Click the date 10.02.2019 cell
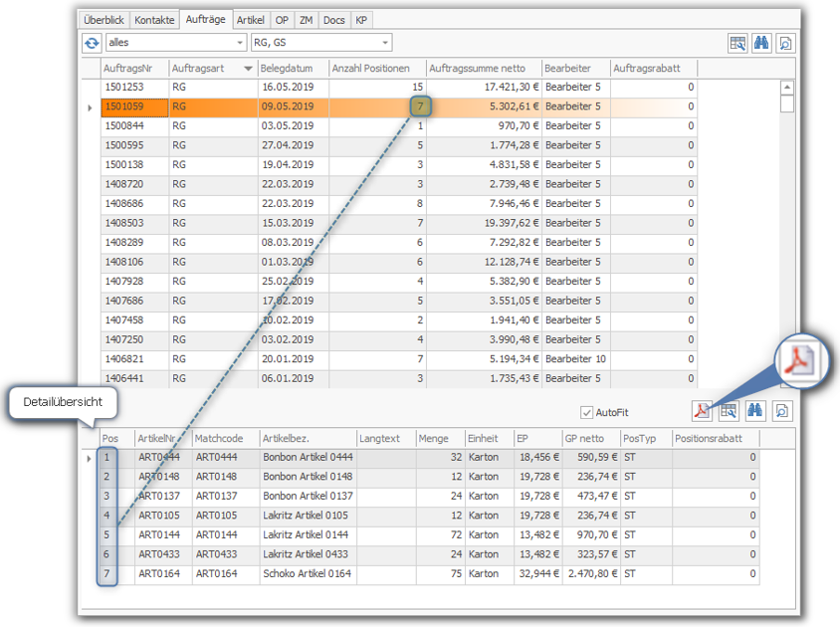This screenshot has height=627, width=840. (294, 319)
